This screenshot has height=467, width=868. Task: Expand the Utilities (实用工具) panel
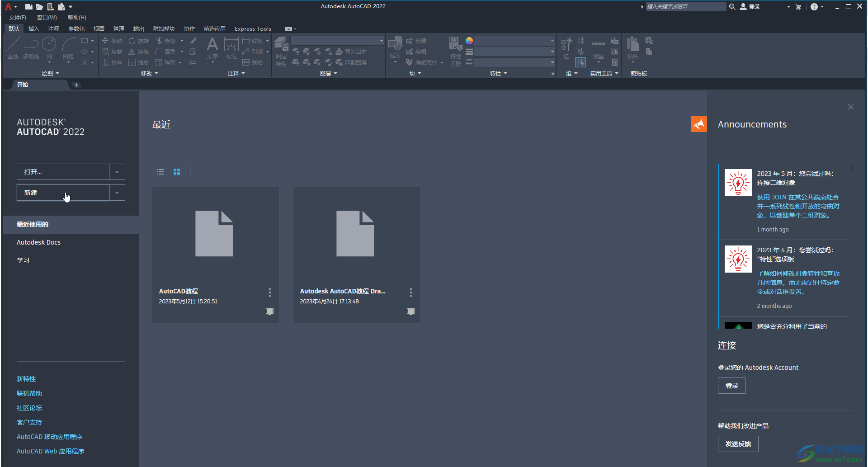(604, 73)
